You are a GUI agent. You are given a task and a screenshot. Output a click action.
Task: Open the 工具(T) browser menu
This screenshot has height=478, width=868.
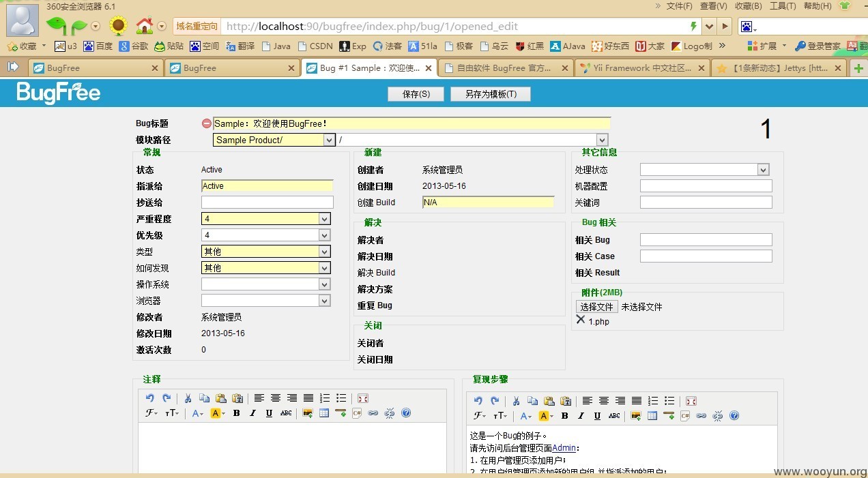[x=783, y=6]
